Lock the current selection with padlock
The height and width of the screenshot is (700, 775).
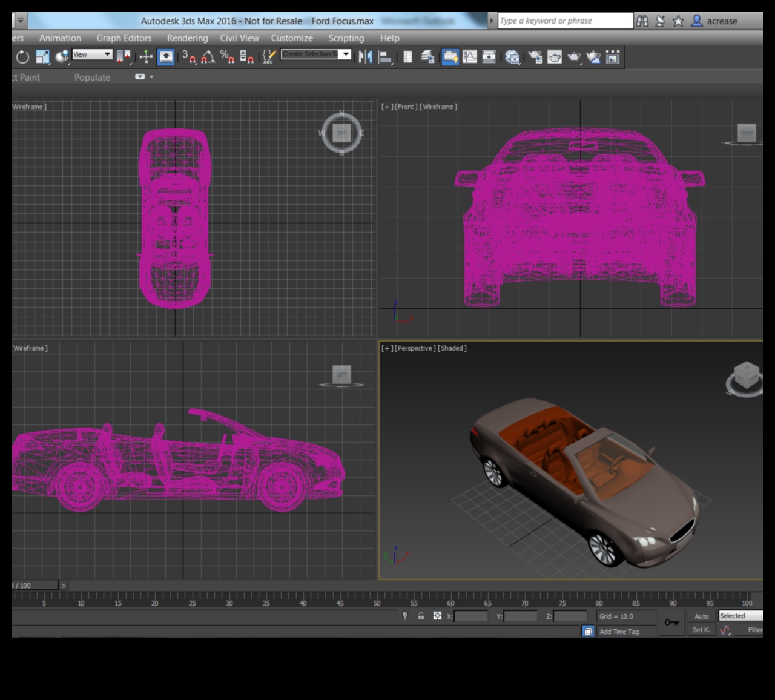420,616
